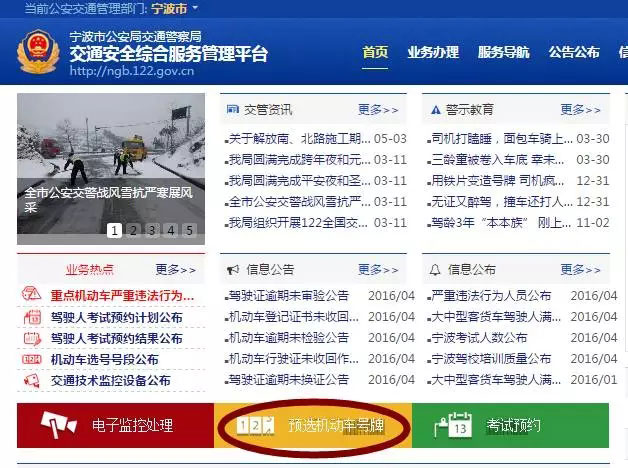The height and width of the screenshot is (468, 628).
Task: Show carousel slide 5
Action: [189, 230]
